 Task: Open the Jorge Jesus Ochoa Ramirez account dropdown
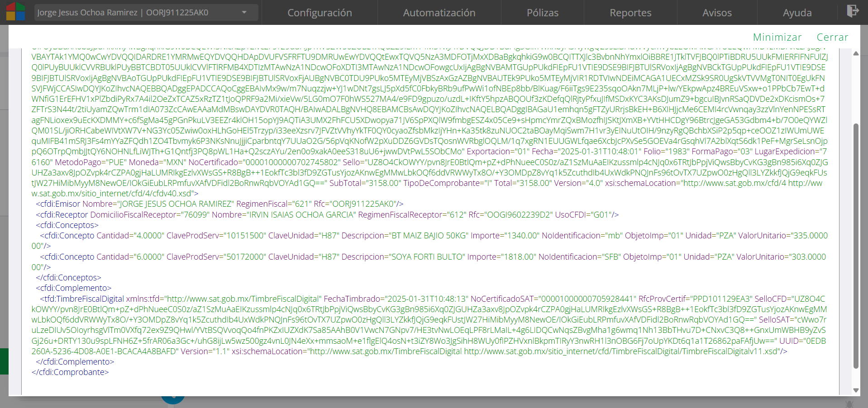click(146, 13)
